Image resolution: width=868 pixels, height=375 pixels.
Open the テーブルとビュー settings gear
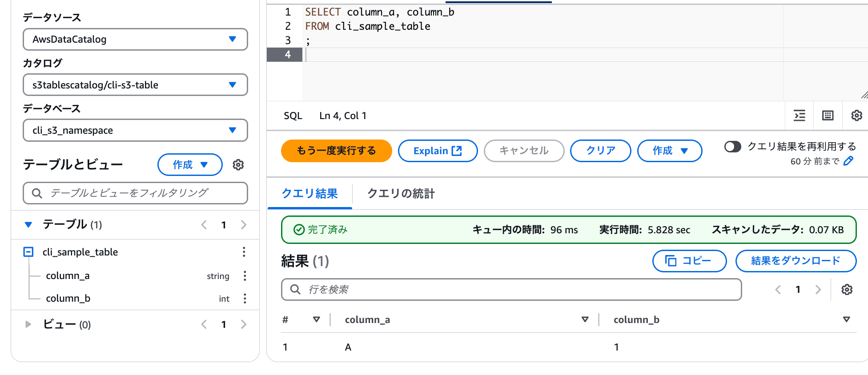(x=238, y=165)
